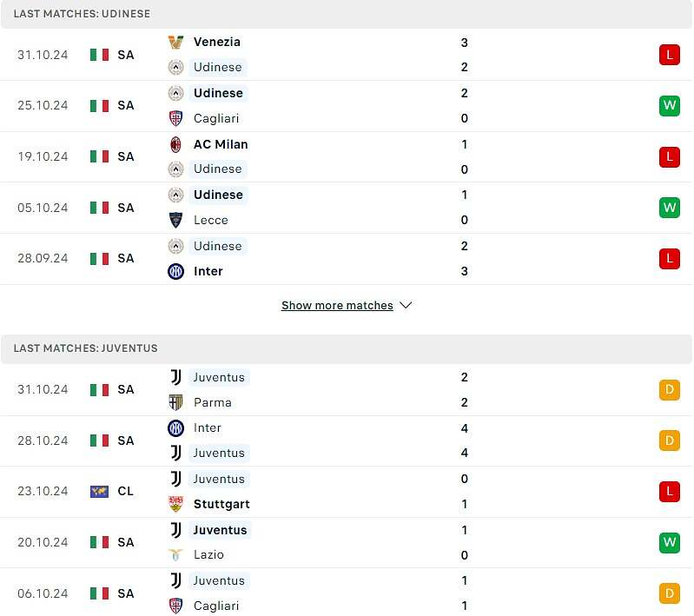
Task: Click Inter logo in Udinese matches section
Action: (x=175, y=271)
